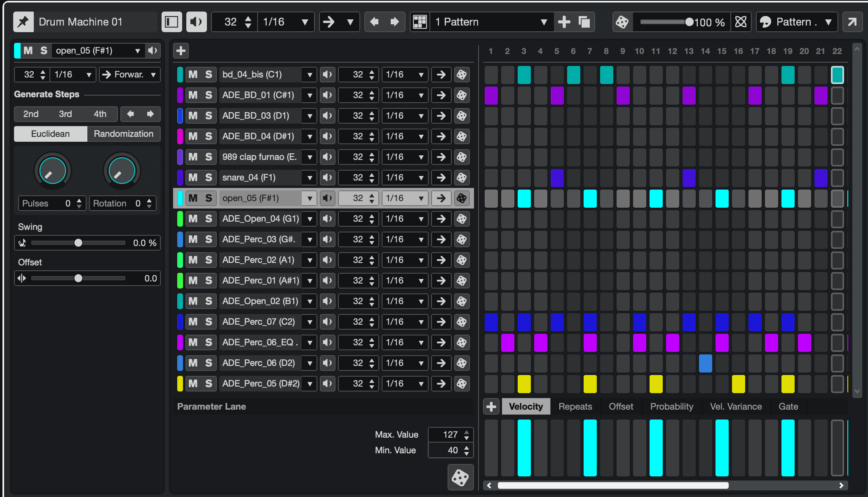868x497 pixels.
Task: Switch to the Probability tab
Action: (x=671, y=407)
